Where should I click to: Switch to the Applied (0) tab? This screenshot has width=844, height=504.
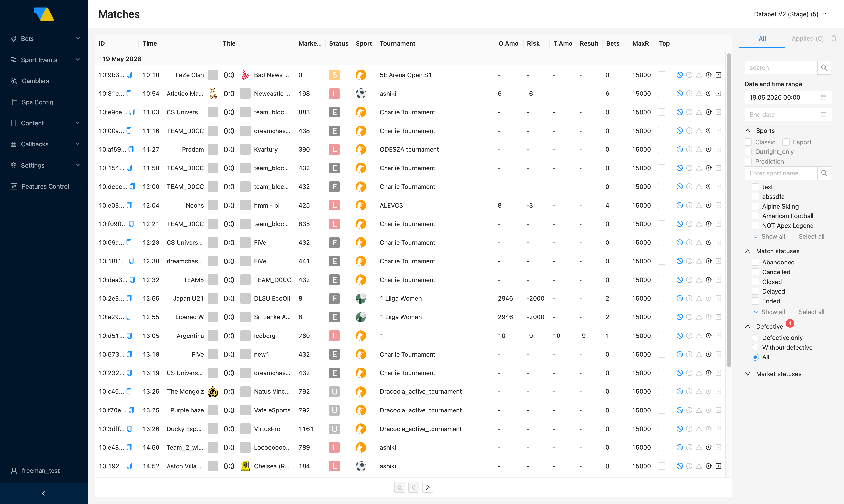807,38
